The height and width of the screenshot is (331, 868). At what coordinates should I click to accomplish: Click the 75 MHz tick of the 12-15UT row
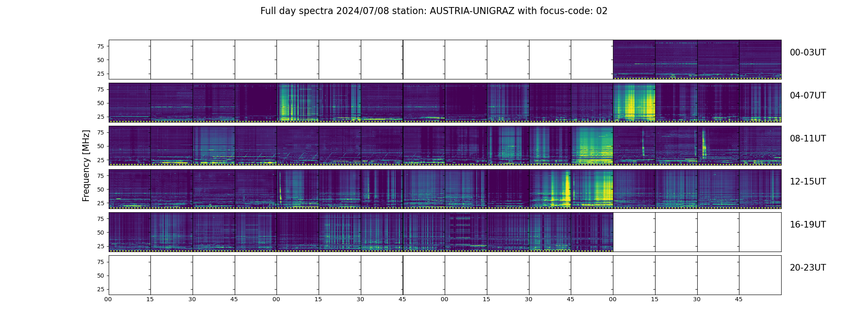(x=100, y=176)
